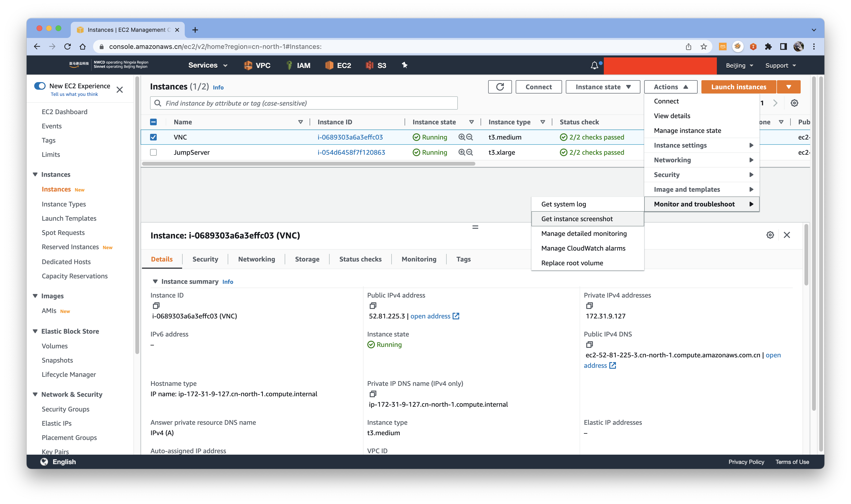Image resolution: width=851 pixels, height=504 pixels.
Task: Collapse the Images sidebar section
Action: tap(35, 296)
